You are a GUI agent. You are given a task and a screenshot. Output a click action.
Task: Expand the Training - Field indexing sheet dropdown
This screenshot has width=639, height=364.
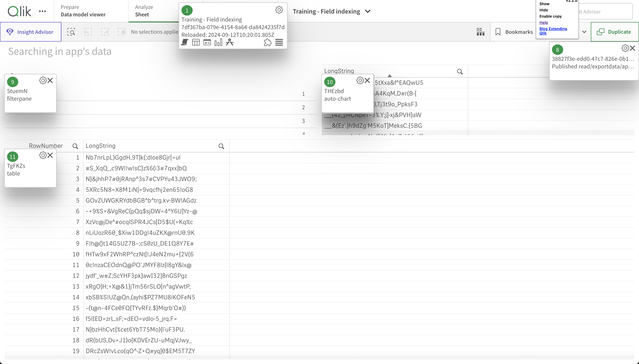click(x=367, y=11)
